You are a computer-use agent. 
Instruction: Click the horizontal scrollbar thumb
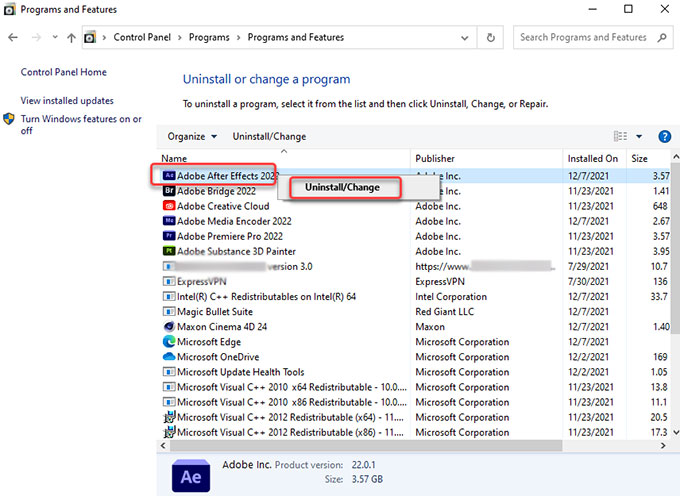(x=366, y=445)
